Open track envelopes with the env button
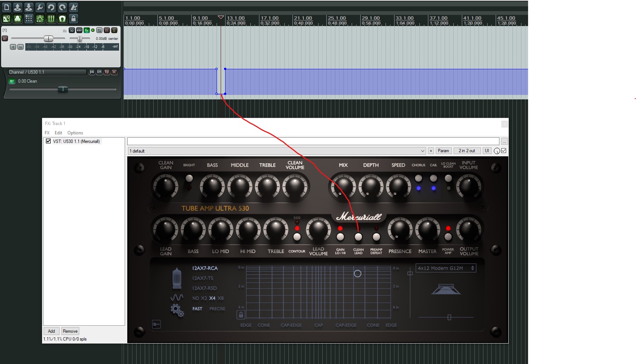 point(79,30)
